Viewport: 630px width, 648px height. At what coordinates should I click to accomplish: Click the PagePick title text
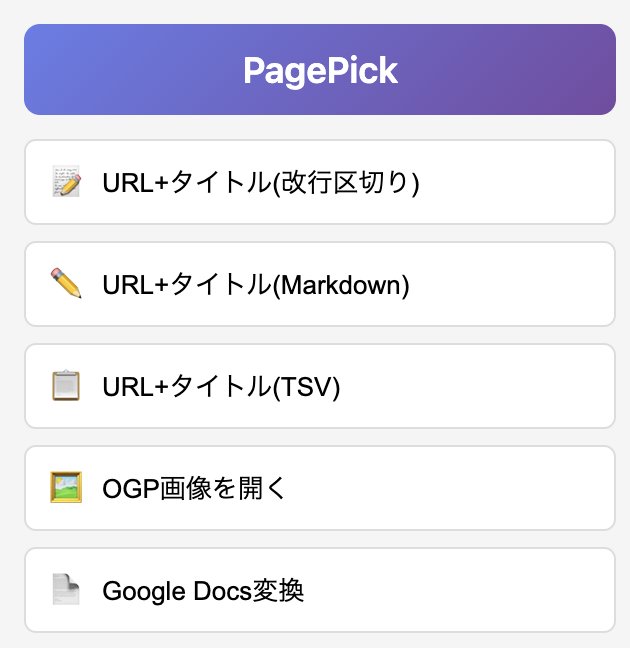[320, 70]
